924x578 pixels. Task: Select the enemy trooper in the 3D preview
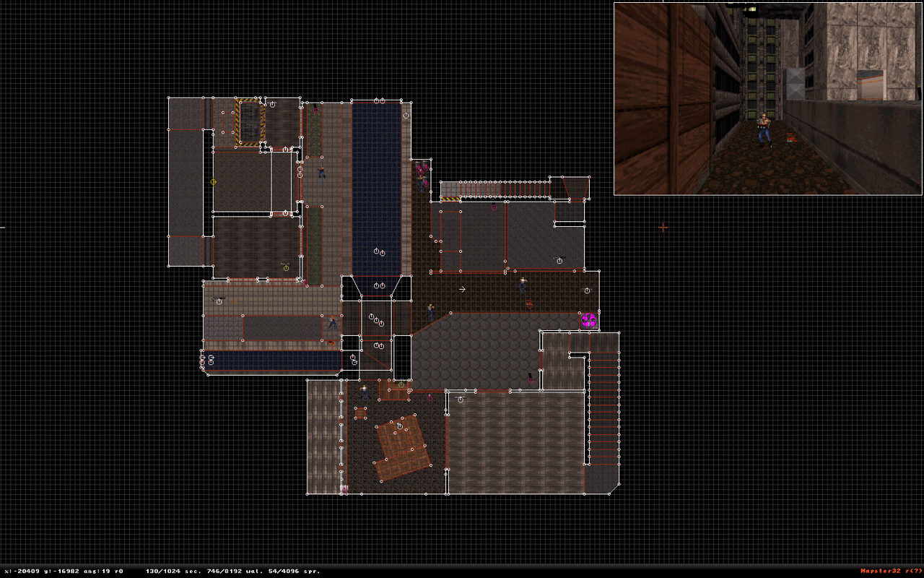point(764,129)
